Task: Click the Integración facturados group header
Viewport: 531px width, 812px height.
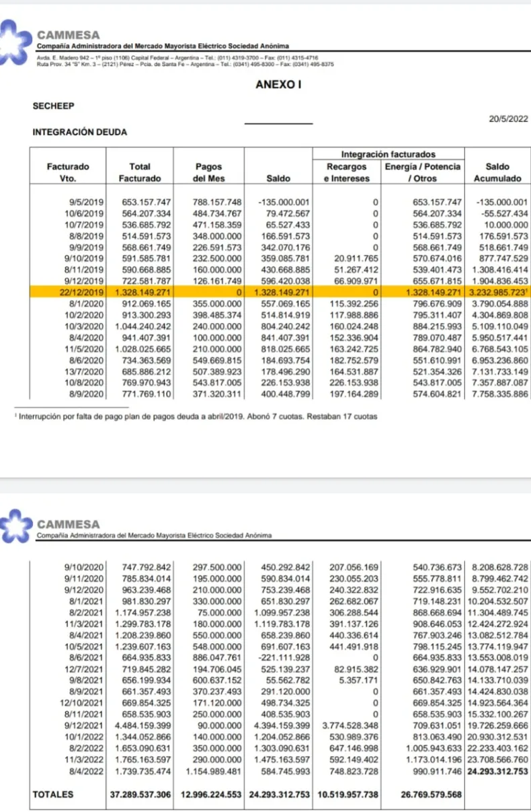Action: point(389,155)
